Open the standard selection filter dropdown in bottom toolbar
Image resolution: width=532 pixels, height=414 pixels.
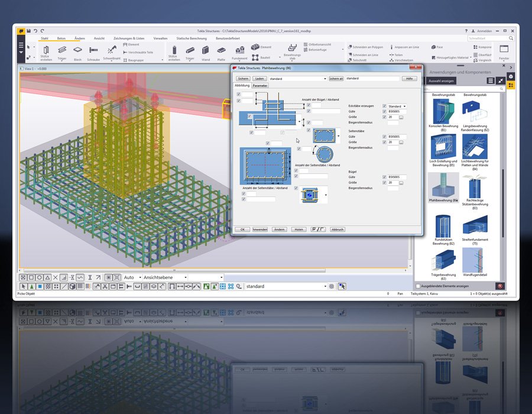(325, 286)
